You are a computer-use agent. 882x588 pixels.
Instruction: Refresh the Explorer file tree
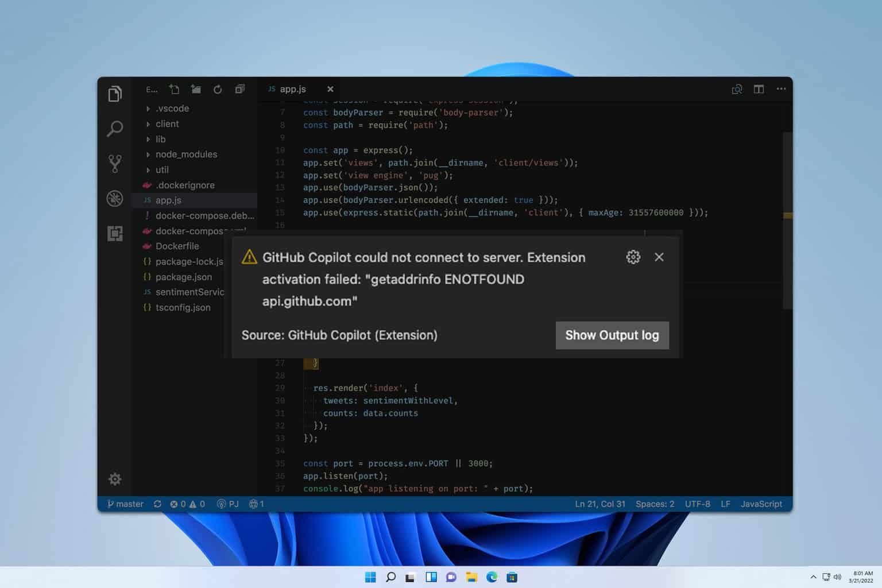tap(218, 89)
